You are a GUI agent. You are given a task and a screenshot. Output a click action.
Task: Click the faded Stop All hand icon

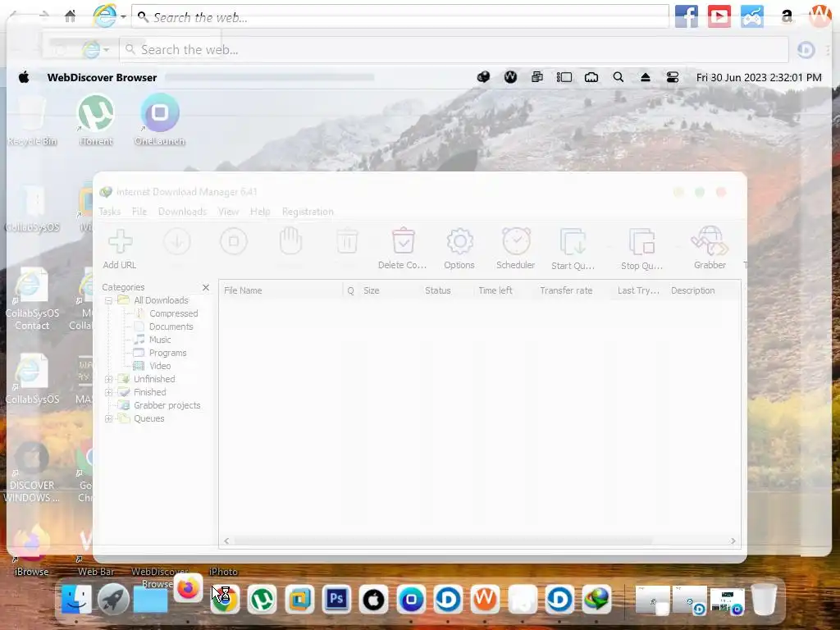click(x=291, y=242)
